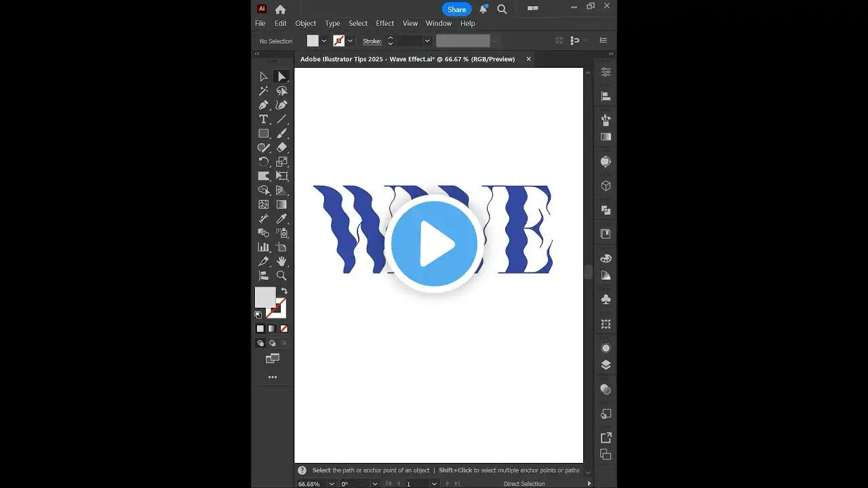Pick the Paintbrush tool
Screen dimensions: 868x488
[x=281, y=134]
